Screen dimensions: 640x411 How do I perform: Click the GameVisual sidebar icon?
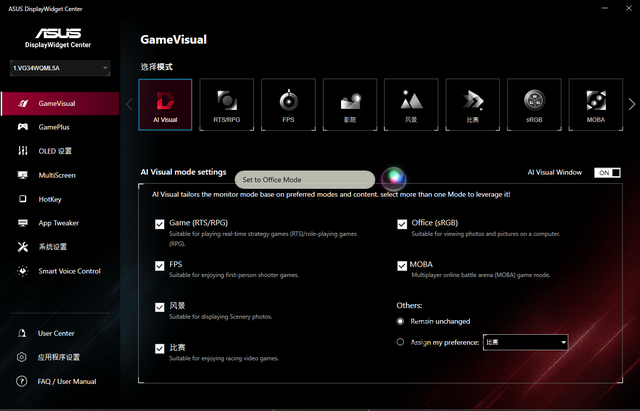23,104
